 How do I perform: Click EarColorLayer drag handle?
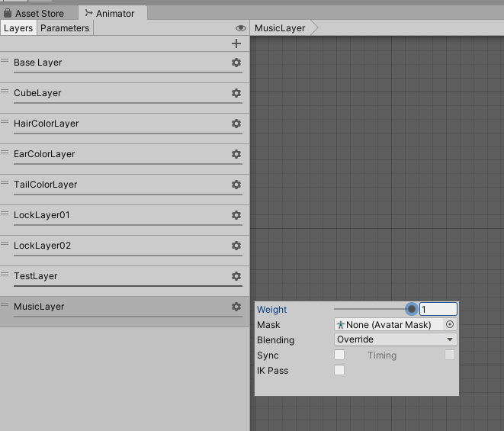point(5,152)
